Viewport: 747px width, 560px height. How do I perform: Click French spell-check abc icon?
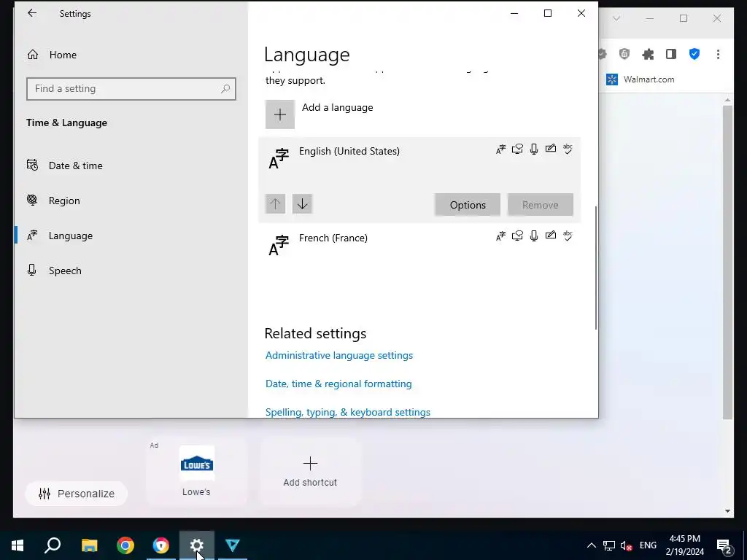pos(568,236)
